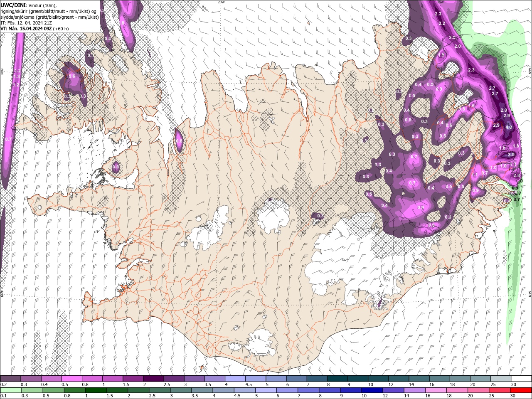Select the darkest purple swatch between 2 and 2.5
Screen dimensions: 532x399
click(153, 379)
